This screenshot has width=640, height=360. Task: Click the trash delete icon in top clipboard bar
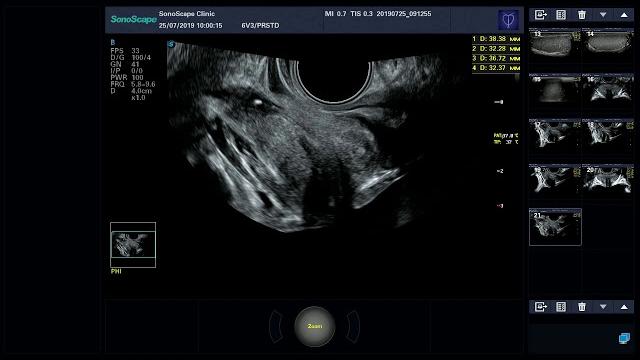point(582,15)
